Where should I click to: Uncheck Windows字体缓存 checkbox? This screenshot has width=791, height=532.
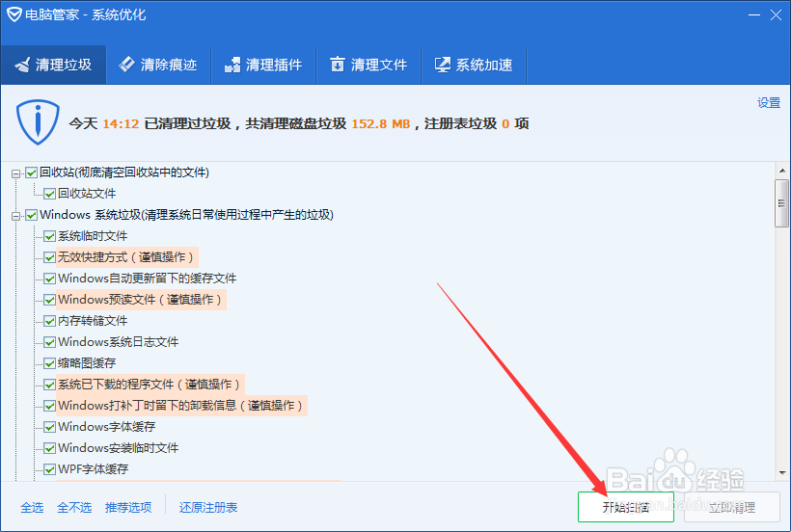pos(49,427)
